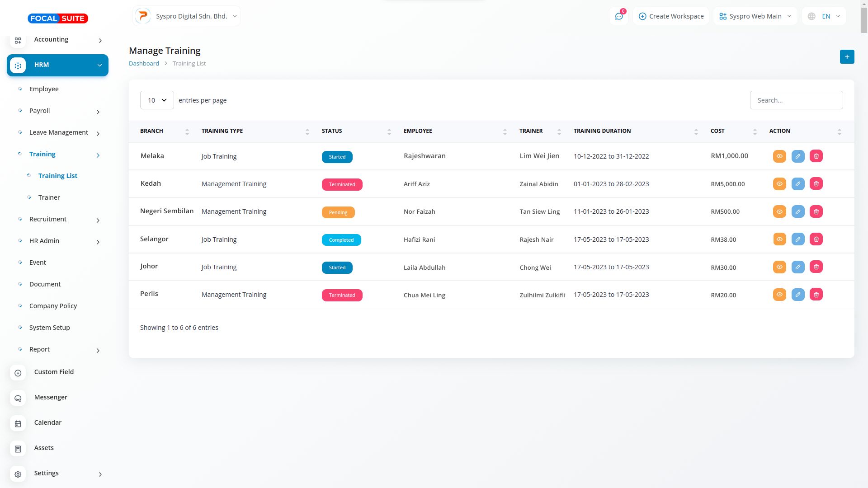
Task: Open the Messenger sidebar item
Action: (x=51, y=397)
